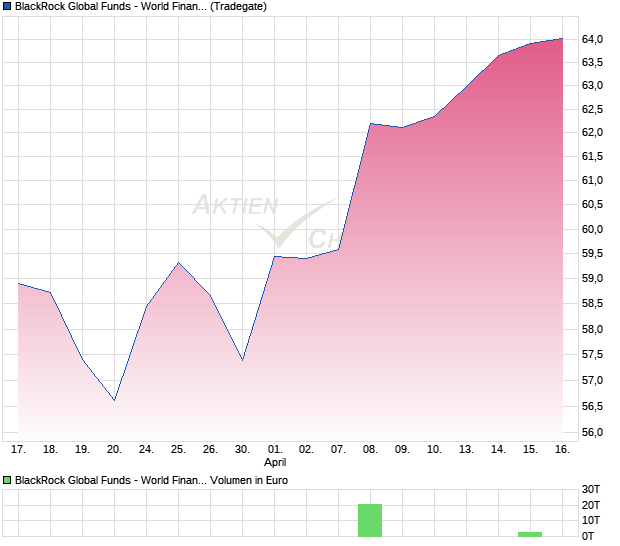
Task: Click the 60,0 price axis label
Action: (x=592, y=229)
